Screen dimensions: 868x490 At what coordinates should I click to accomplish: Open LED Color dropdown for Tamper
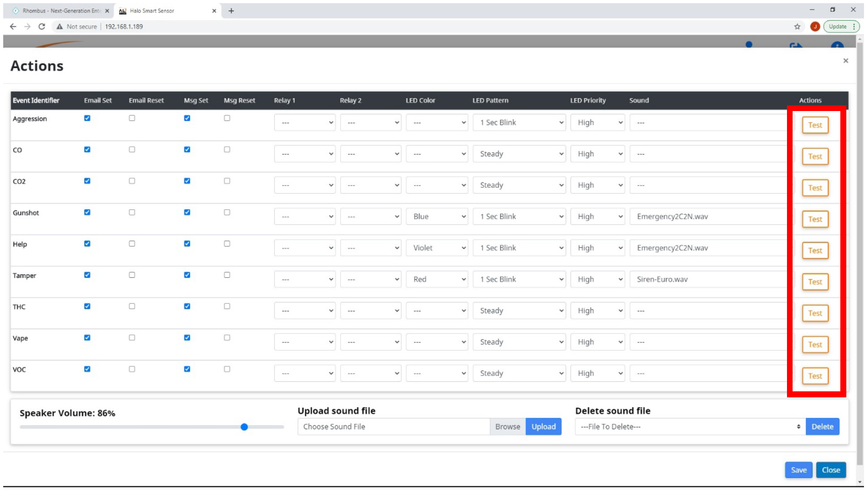click(437, 279)
